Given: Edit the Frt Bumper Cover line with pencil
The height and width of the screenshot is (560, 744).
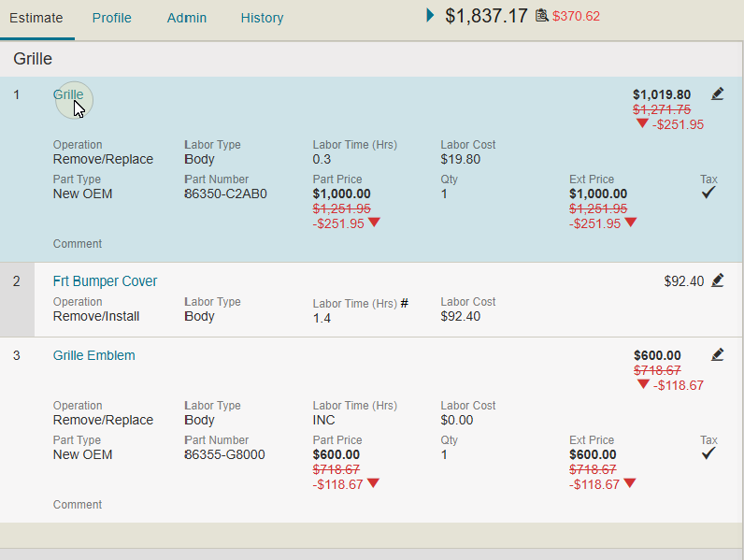Looking at the screenshot, I should point(717,280).
